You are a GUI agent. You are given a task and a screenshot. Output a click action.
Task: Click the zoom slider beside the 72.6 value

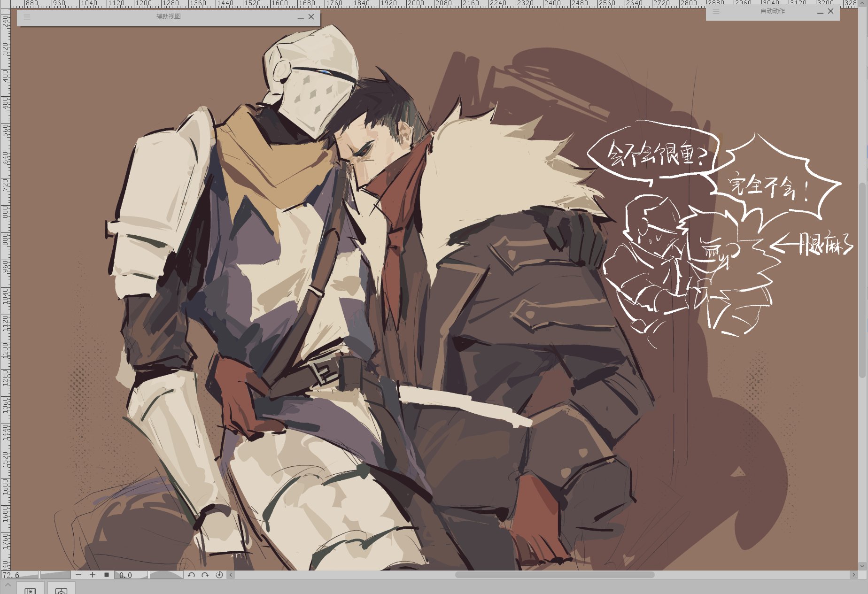[x=55, y=575]
